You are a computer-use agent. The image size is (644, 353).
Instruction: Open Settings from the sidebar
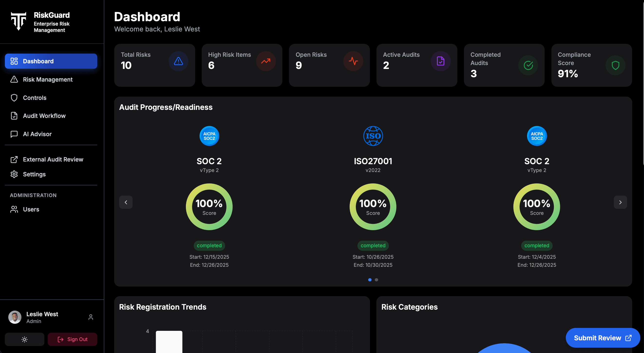click(51, 174)
